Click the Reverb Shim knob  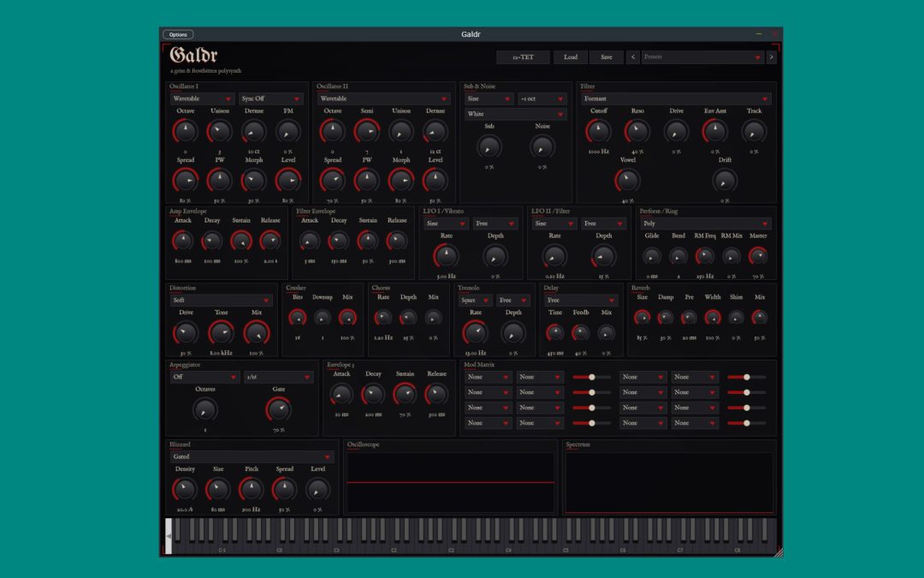pos(736,318)
